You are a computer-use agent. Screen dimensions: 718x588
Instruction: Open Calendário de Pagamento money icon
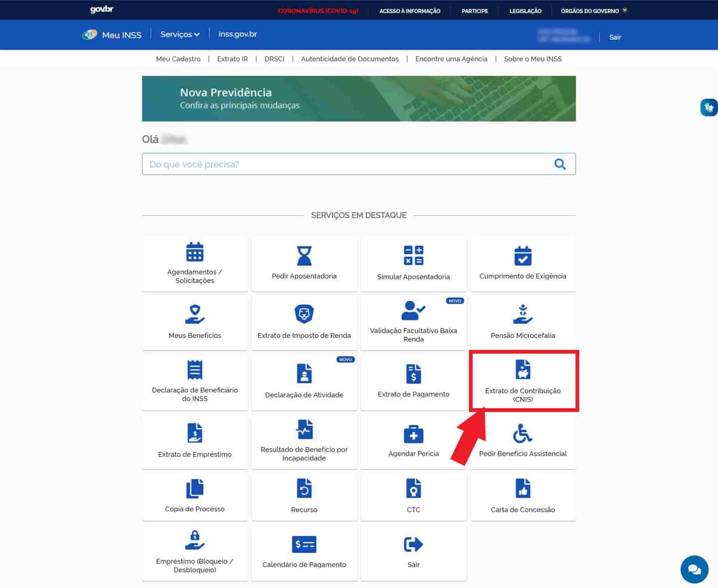304,544
